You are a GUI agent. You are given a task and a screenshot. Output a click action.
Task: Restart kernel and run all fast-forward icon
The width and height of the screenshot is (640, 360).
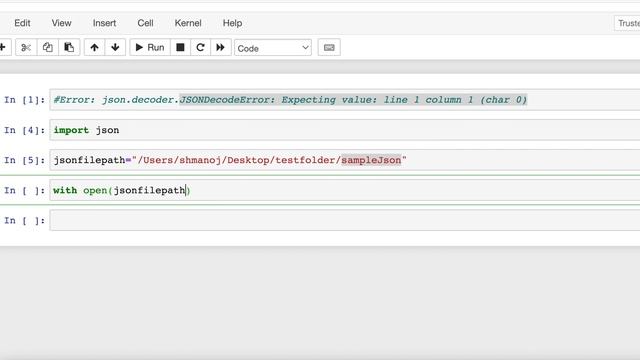coord(221,48)
